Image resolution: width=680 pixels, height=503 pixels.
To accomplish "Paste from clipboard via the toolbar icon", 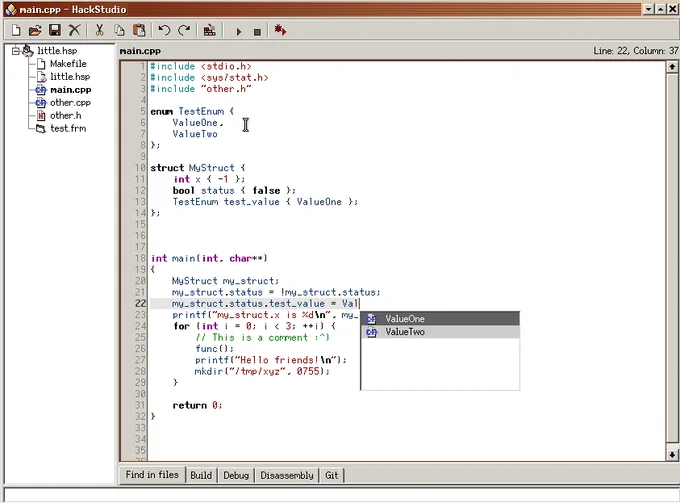I will pyautogui.click(x=139, y=30).
